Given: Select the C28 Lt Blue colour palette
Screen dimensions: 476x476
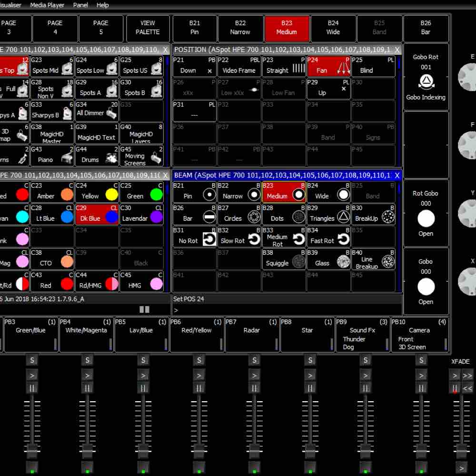Looking at the screenshot, I should coord(52,214).
